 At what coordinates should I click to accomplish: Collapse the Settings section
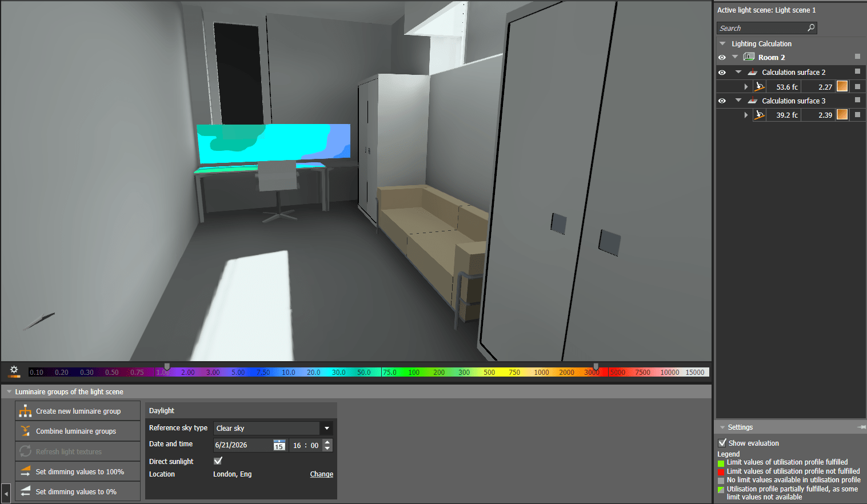pyautogui.click(x=722, y=427)
